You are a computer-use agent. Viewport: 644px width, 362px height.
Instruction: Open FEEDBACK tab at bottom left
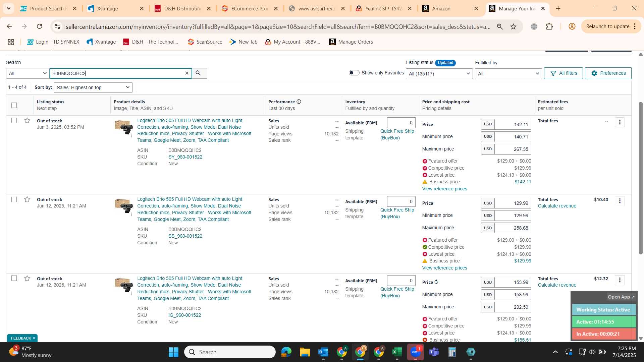click(22, 338)
